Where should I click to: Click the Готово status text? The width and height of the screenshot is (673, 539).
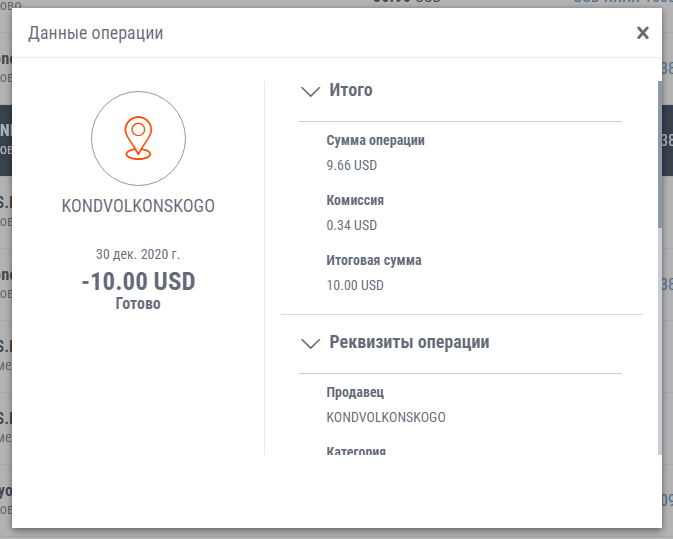coord(138,304)
